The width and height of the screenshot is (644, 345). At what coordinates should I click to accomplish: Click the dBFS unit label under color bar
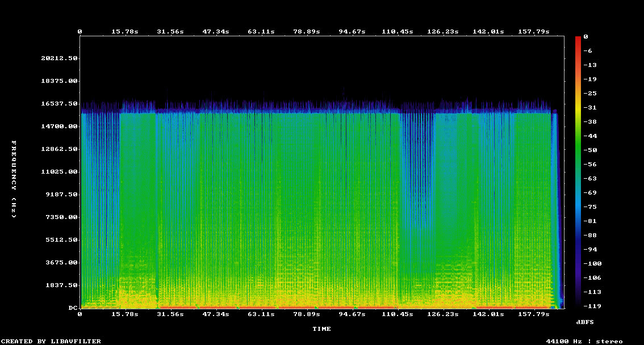(x=585, y=322)
